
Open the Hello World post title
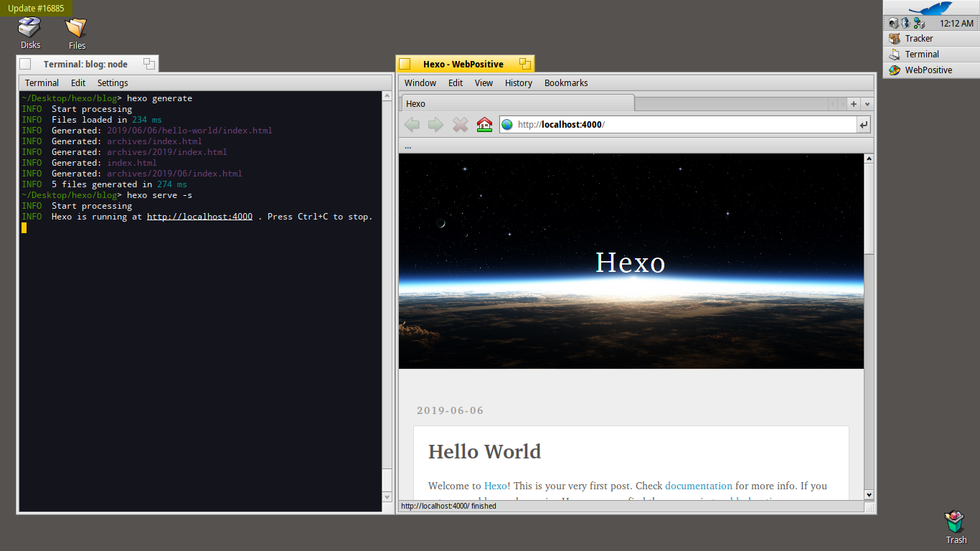click(x=484, y=451)
